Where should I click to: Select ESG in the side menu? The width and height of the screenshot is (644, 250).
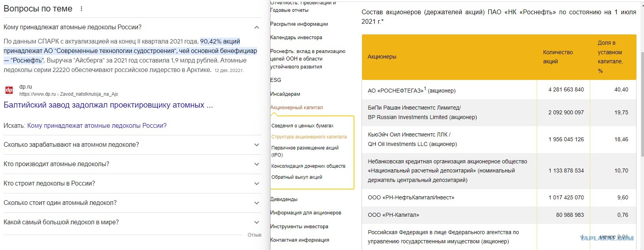point(276,80)
